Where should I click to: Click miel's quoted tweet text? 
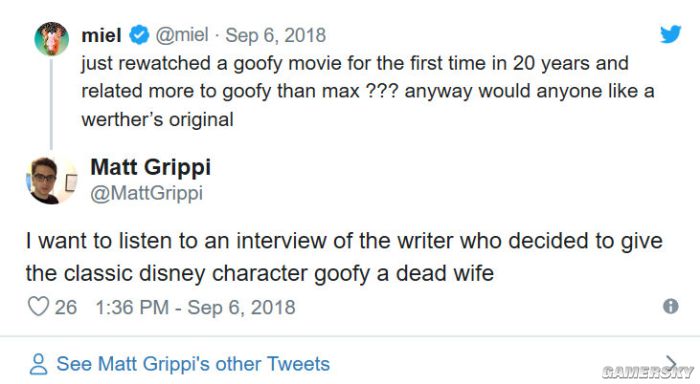(x=367, y=91)
